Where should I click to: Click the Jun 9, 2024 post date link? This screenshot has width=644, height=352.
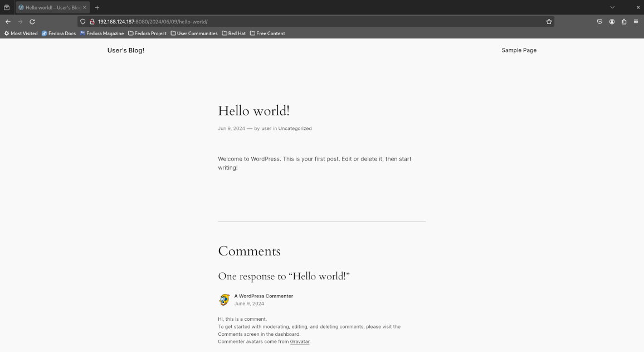231,128
